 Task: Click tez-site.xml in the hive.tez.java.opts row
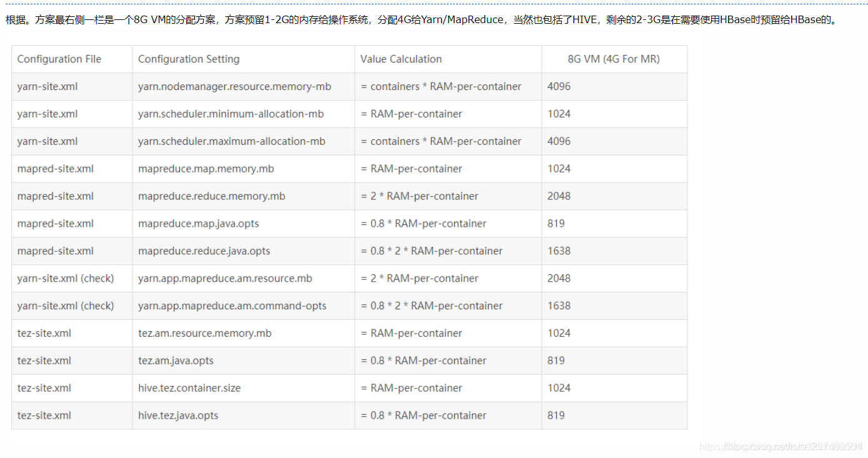click(x=44, y=416)
